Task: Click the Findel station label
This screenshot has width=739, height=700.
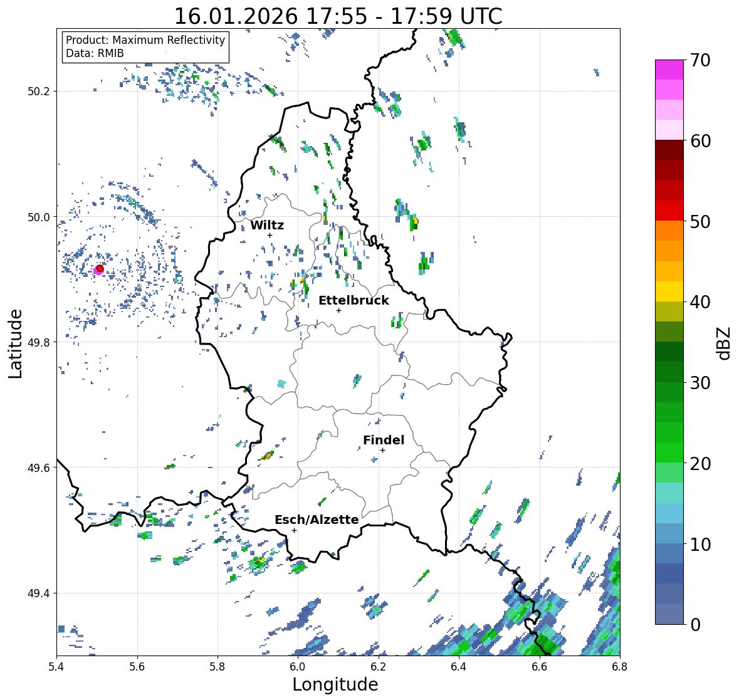Action: (x=384, y=440)
